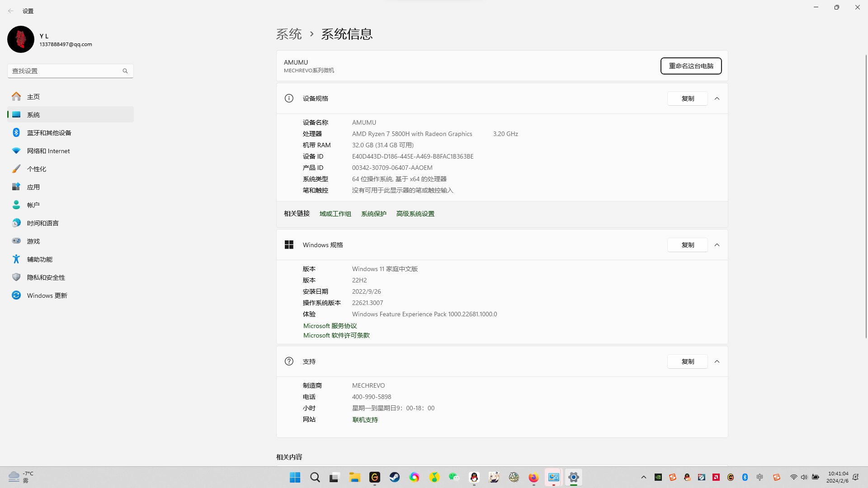The width and height of the screenshot is (868, 488).
Task: Open the Start menu
Action: pos(295,477)
